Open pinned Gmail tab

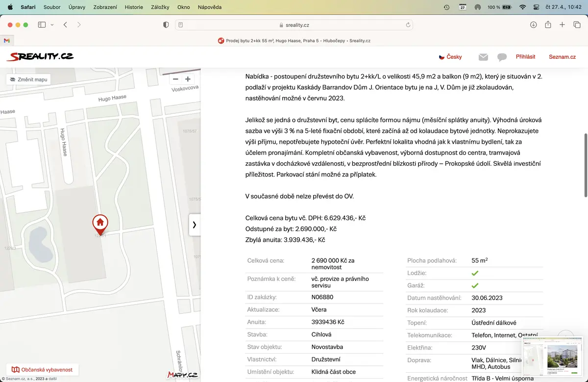pos(7,41)
